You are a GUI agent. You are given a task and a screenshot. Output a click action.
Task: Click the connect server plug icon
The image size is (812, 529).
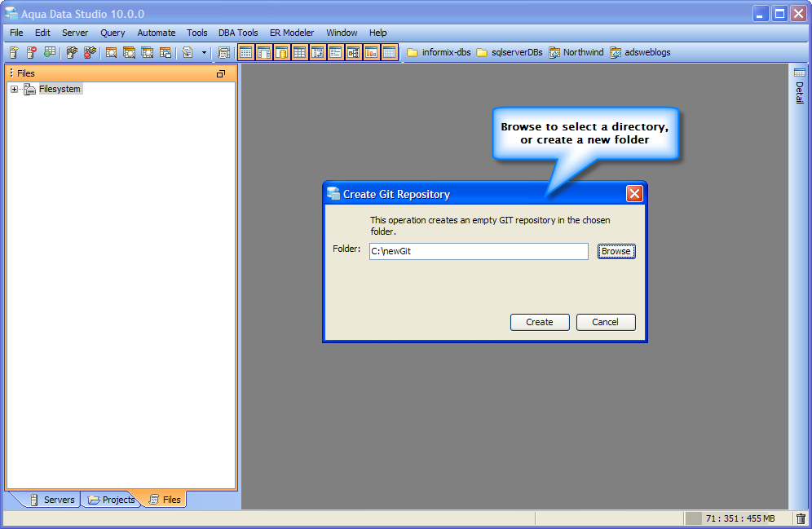(x=72, y=52)
